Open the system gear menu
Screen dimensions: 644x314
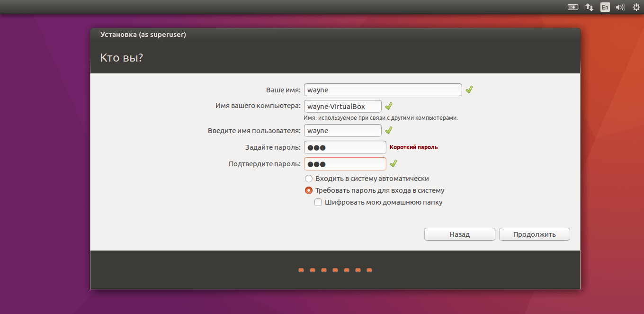636,7
